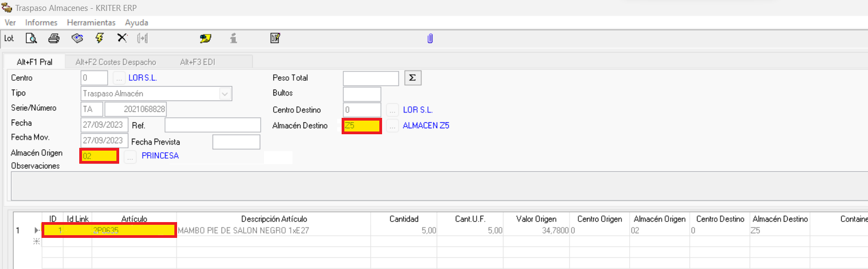Image resolution: width=868 pixels, height=269 pixels.
Task: Click the delete X toolbar icon
Action: (122, 38)
